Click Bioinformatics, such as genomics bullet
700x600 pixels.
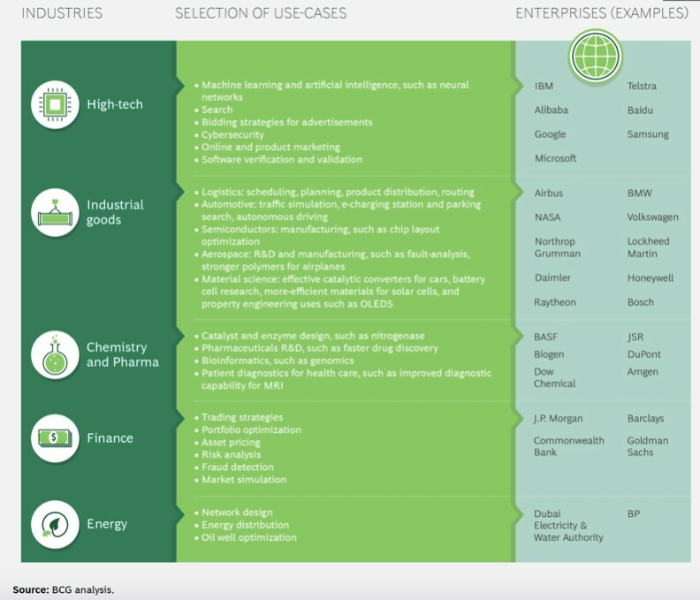click(274, 361)
